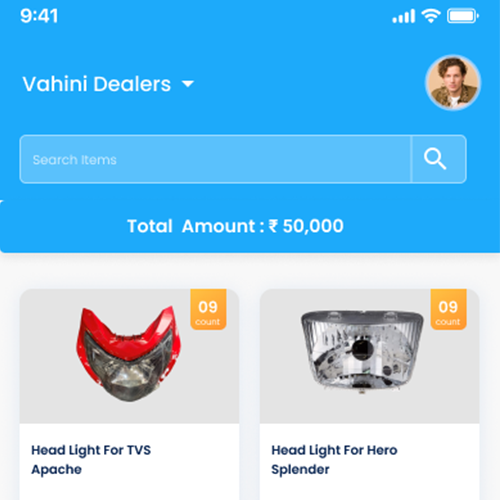Image resolution: width=500 pixels, height=500 pixels.
Task: Open Head Light For TVS Apache title
Action: (91, 460)
